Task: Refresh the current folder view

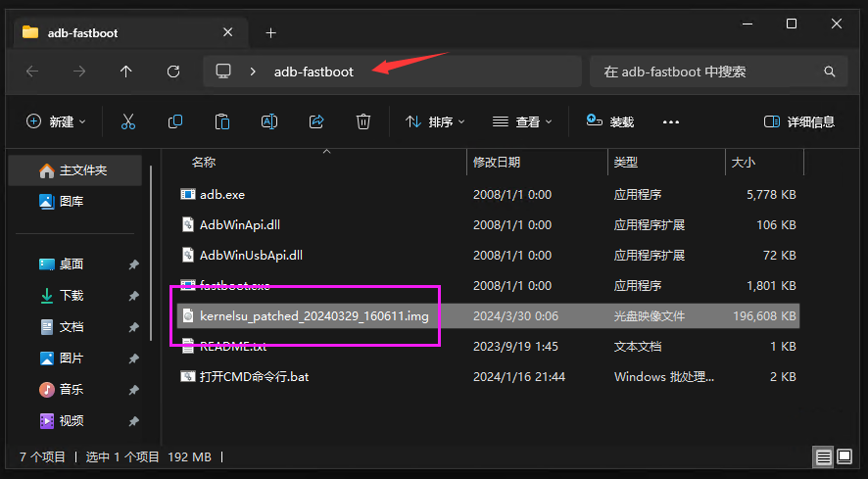Action: [x=173, y=72]
